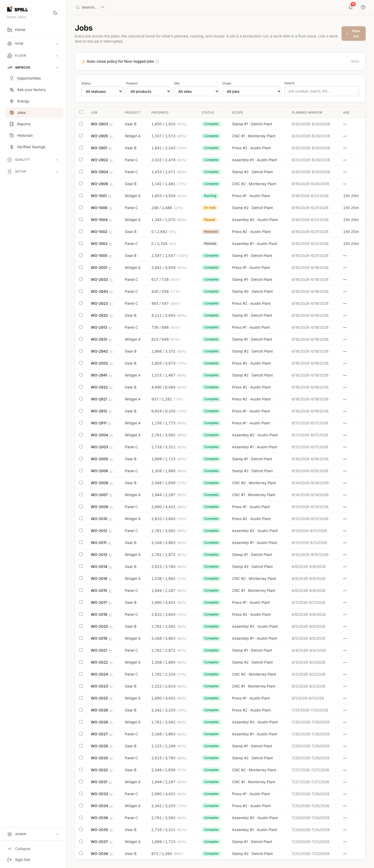This screenshot has width=374, height=868.
Task: Tick the checkbox for job WO-2905
Action: click(x=81, y=136)
